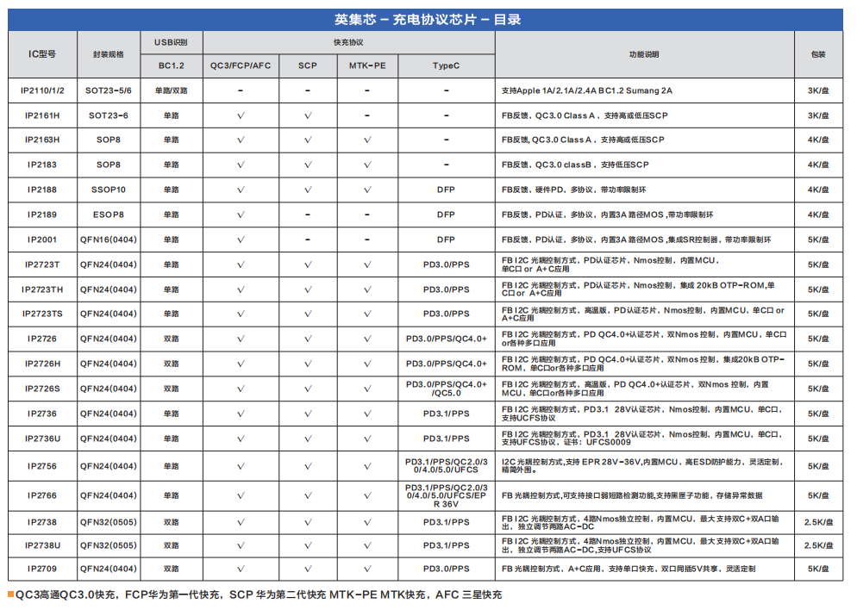Click the IP2161H function description
Image resolution: width=857 pixels, height=616 pixels.
pos(585,115)
